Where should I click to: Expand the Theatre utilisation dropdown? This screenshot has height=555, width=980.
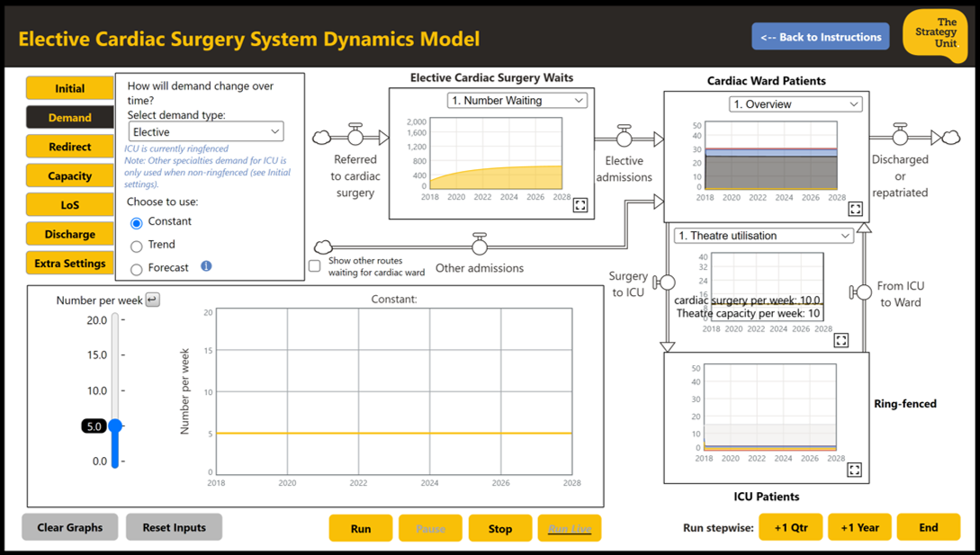coord(764,236)
